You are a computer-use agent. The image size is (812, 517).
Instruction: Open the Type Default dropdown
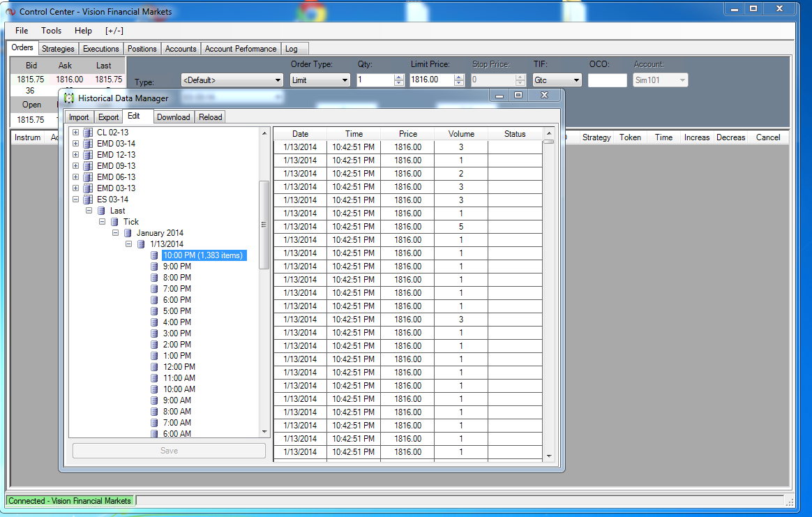tap(278, 80)
